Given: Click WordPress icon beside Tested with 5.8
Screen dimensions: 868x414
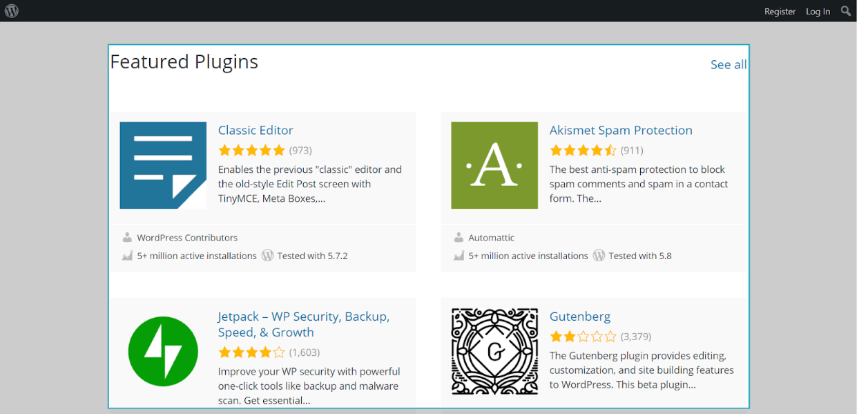Looking at the screenshot, I should tap(599, 255).
